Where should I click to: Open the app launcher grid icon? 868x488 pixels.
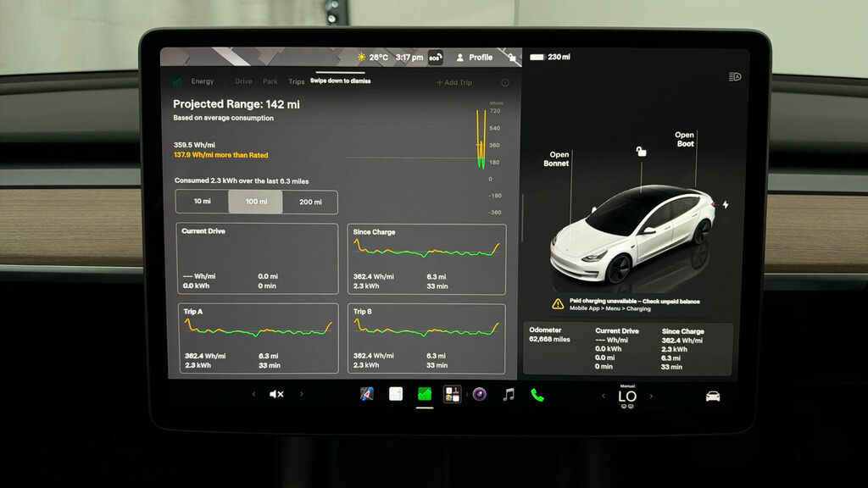click(453, 394)
